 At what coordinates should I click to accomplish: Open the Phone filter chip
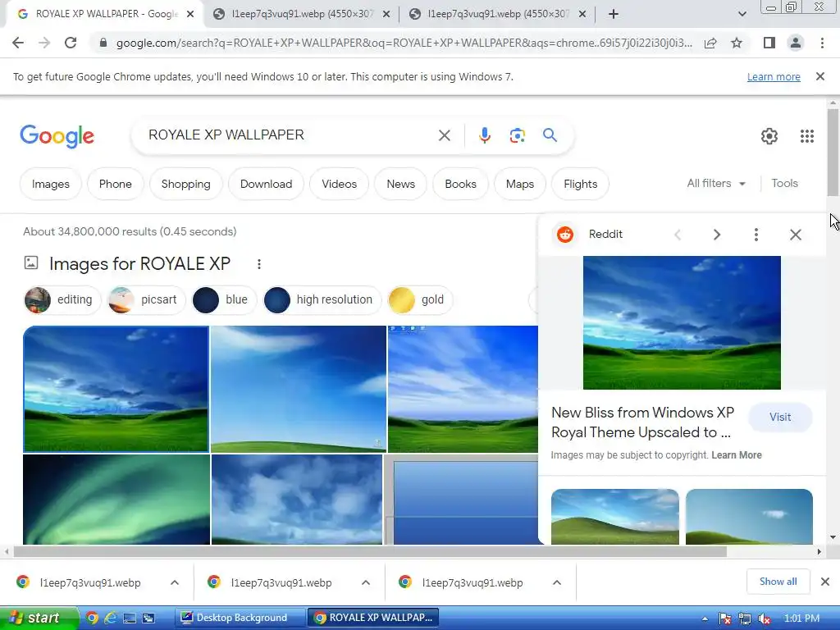[115, 184]
